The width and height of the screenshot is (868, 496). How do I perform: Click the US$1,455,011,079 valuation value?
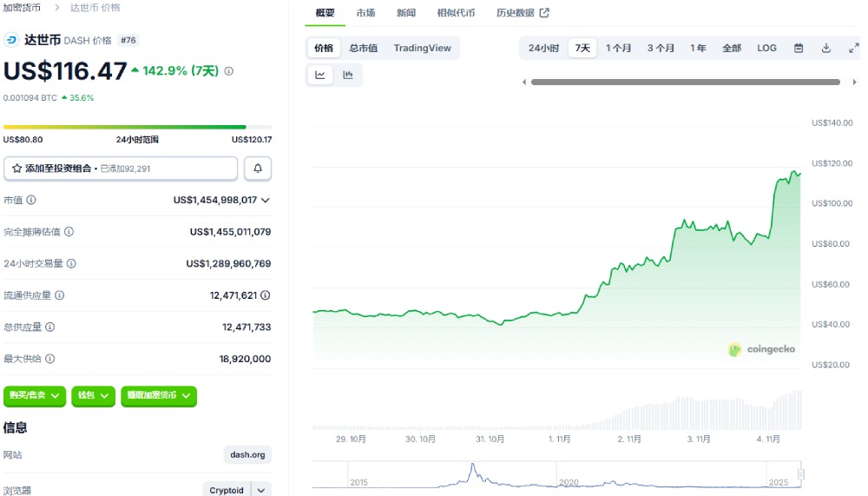230,232
